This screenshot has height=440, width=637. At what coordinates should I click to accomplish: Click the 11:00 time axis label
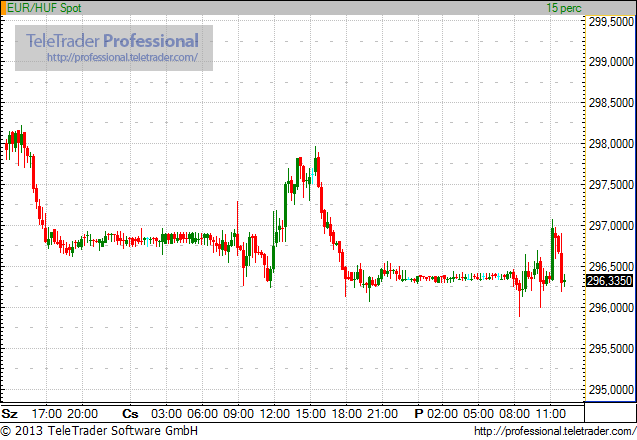[550, 414]
